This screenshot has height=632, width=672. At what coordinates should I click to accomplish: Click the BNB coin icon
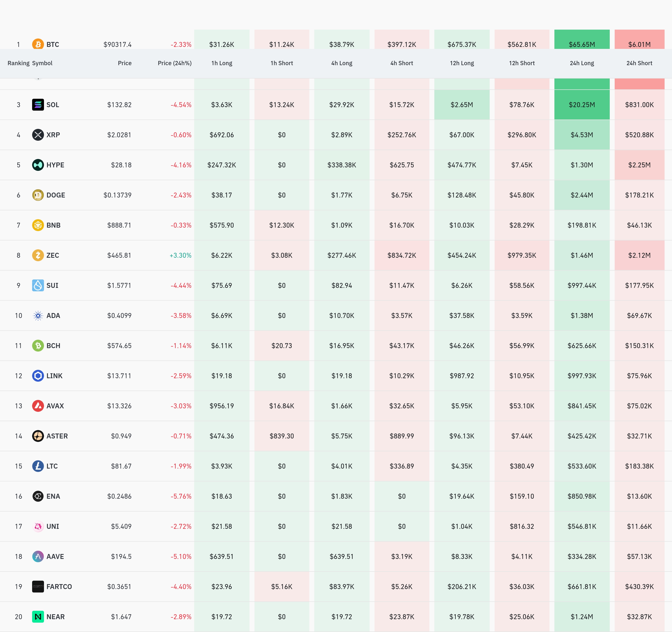(x=38, y=225)
